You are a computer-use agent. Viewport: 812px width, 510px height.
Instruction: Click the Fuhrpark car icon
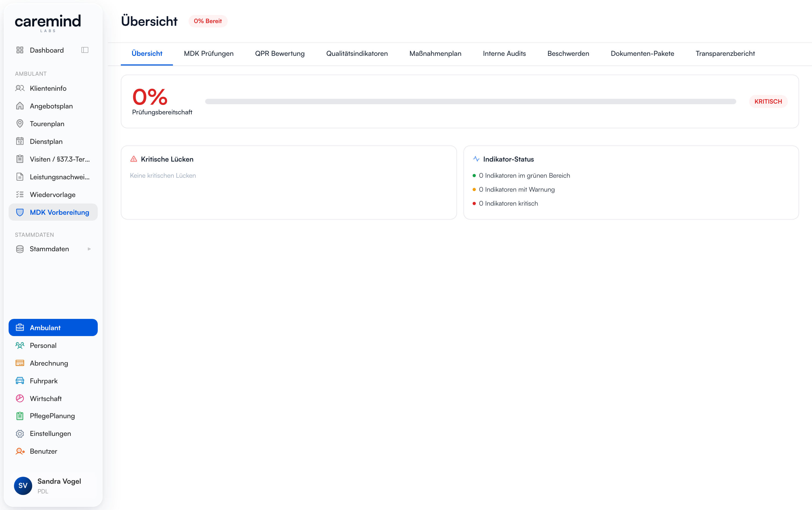[x=20, y=381]
